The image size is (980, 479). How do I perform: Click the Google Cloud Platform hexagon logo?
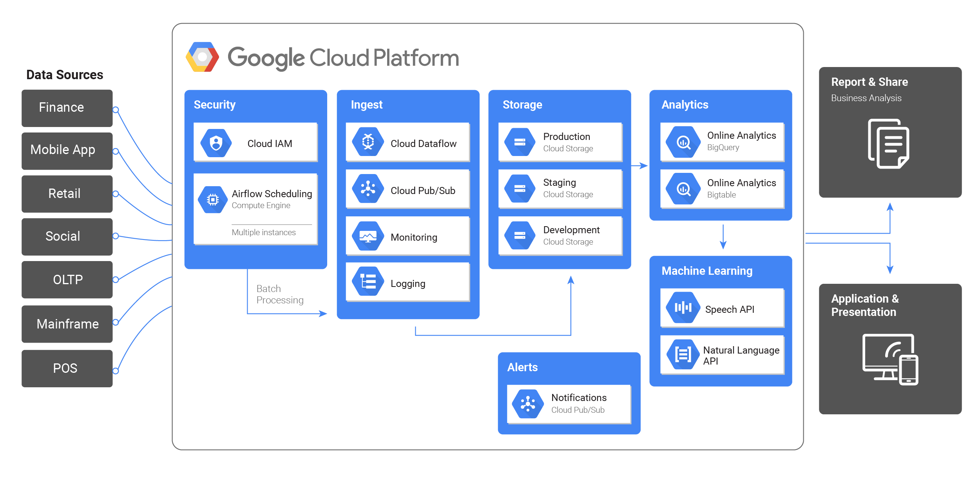(202, 57)
